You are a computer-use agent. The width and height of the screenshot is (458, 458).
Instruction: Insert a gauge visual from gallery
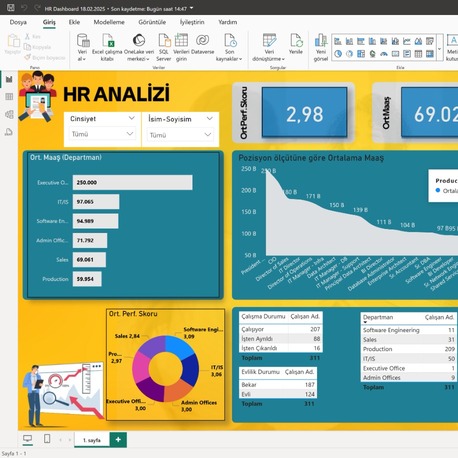pyautogui.click(x=384, y=54)
